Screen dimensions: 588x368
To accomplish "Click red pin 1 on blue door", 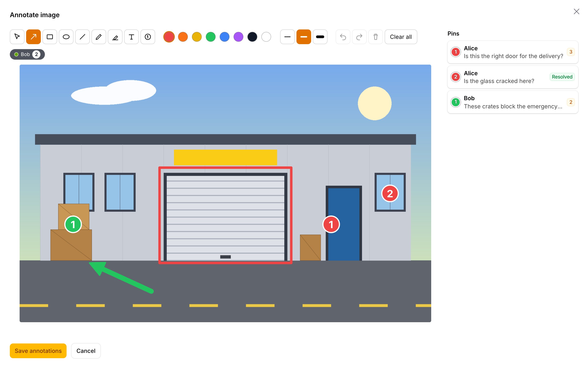I will point(331,224).
